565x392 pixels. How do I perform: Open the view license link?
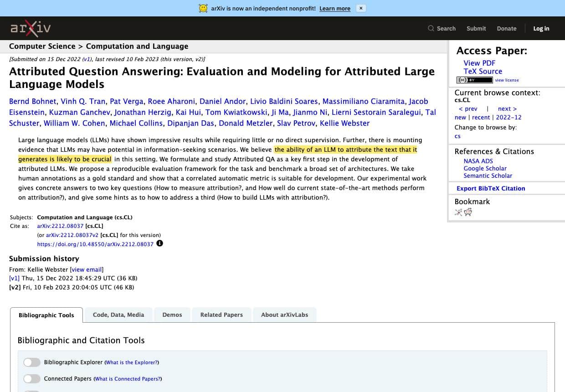click(x=507, y=80)
